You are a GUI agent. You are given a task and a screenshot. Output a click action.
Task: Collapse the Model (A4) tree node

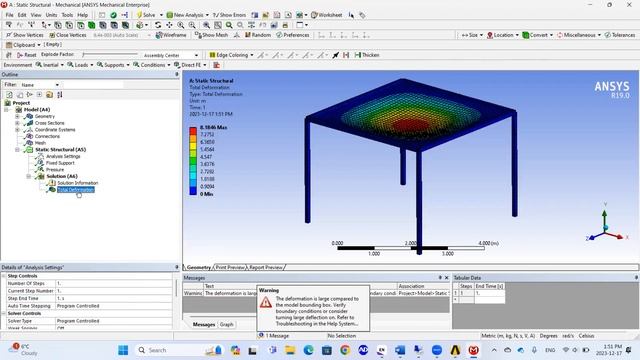pos(7,109)
